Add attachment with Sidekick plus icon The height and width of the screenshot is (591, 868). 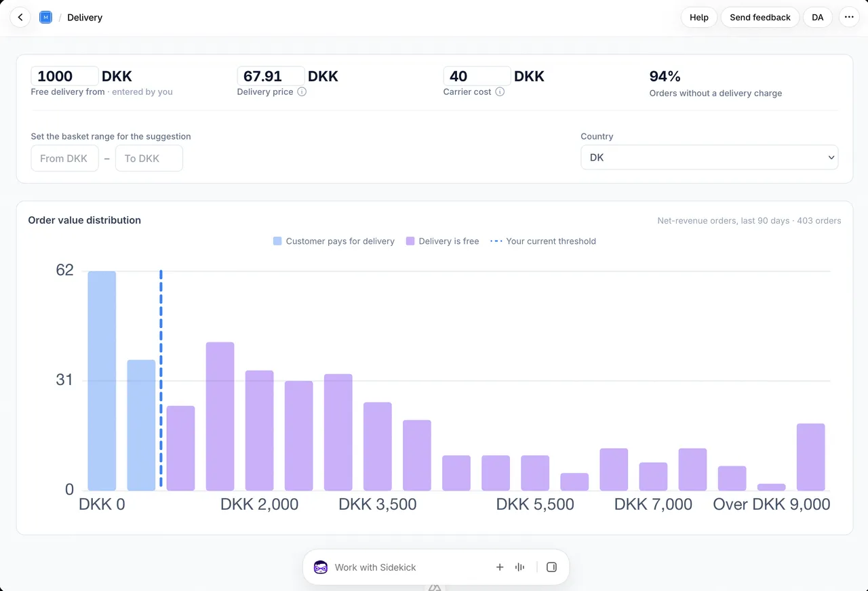point(500,567)
